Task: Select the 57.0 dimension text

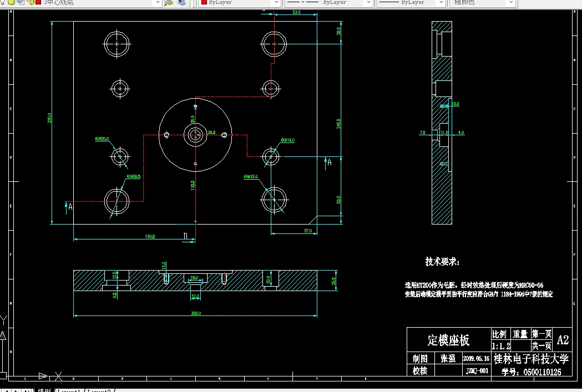Action: (x=308, y=231)
